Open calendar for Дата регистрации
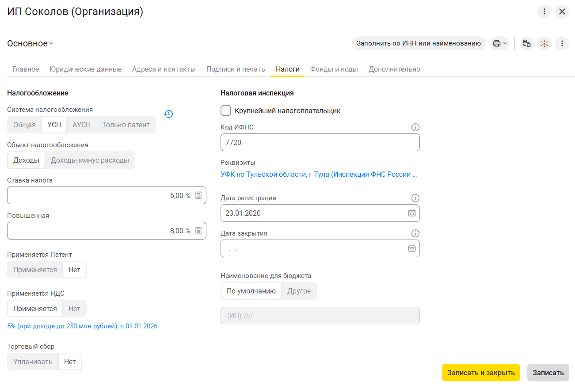Image resolution: width=575 pixels, height=392 pixels. tap(411, 213)
